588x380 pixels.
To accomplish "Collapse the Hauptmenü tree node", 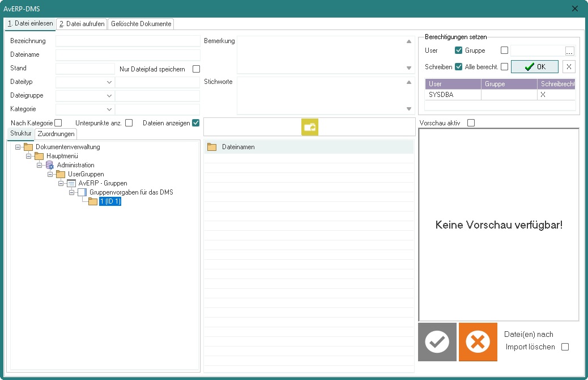I will (29, 156).
